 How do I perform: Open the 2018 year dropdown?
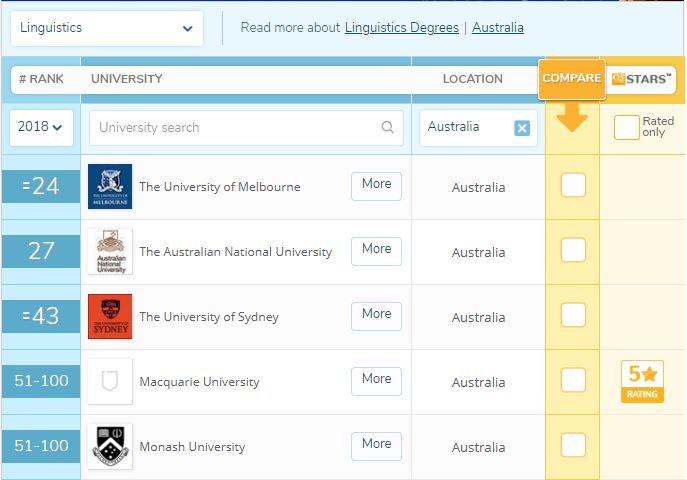tap(41, 127)
